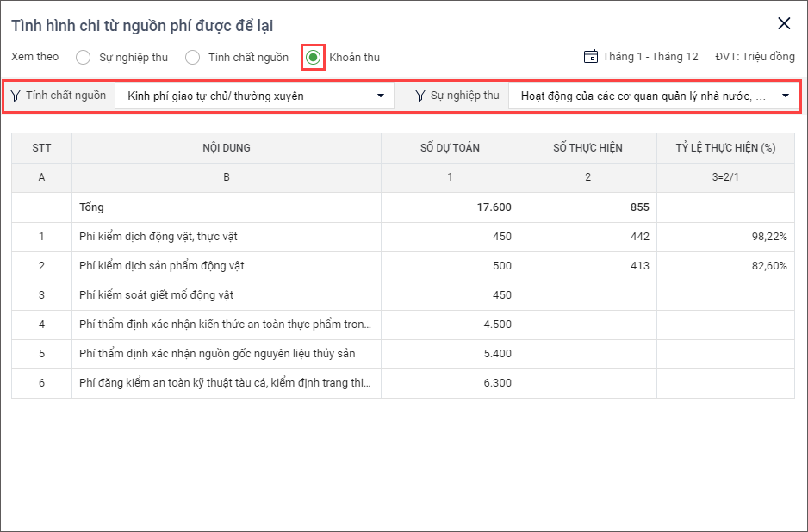Select row Phí kiểm soát giết mổ động vật

click(x=226, y=295)
